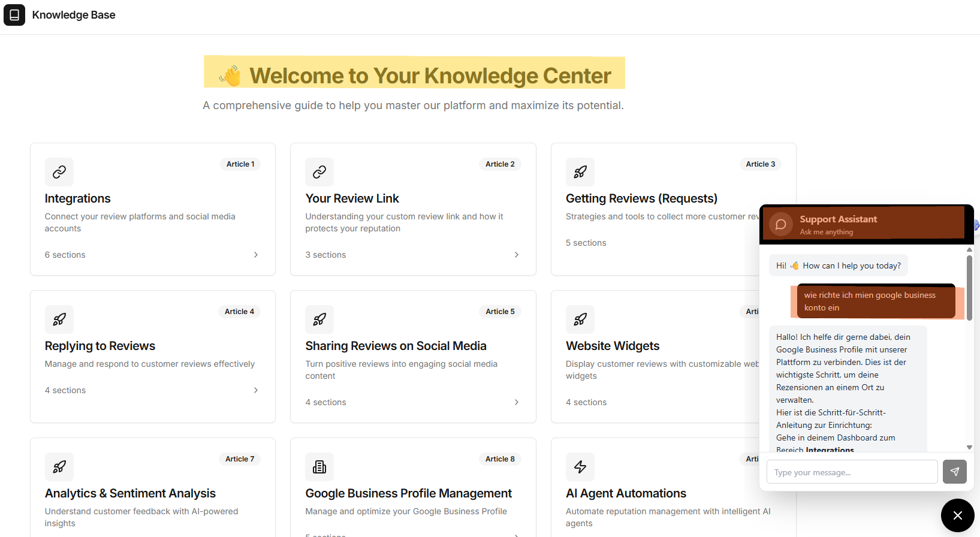
Task: Click the chat scrollbar down arrow
Action: coord(969,447)
